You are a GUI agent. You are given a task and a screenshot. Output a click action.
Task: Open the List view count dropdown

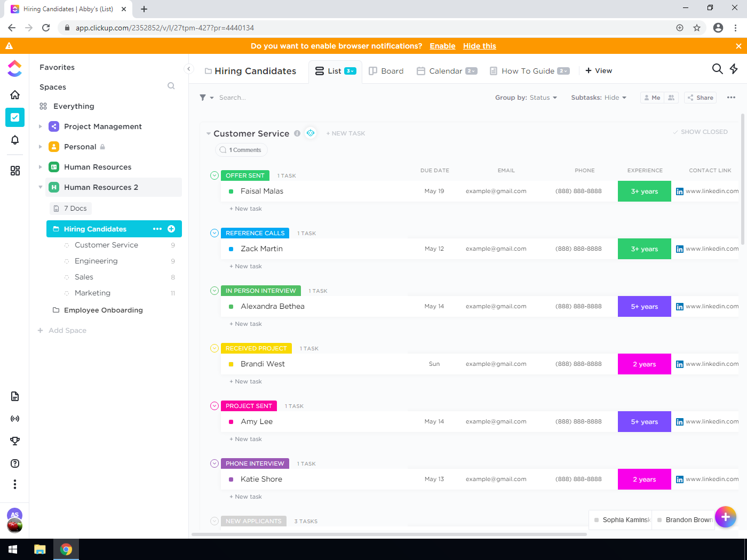coord(350,71)
